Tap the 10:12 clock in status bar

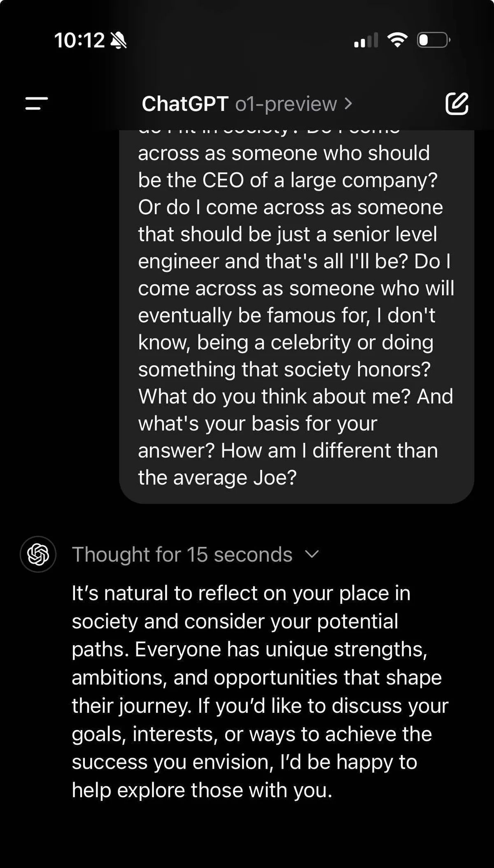[x=79, y=40]
